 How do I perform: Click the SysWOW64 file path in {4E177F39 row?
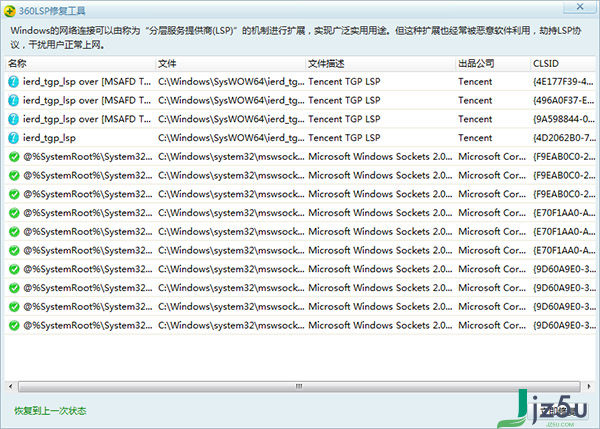click(231, 82)
